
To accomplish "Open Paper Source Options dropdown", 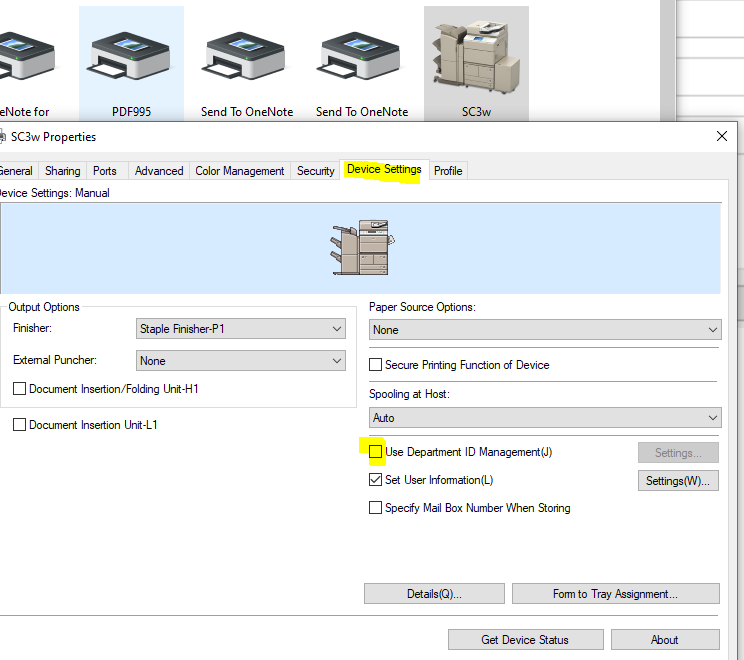I will (545, 330).
